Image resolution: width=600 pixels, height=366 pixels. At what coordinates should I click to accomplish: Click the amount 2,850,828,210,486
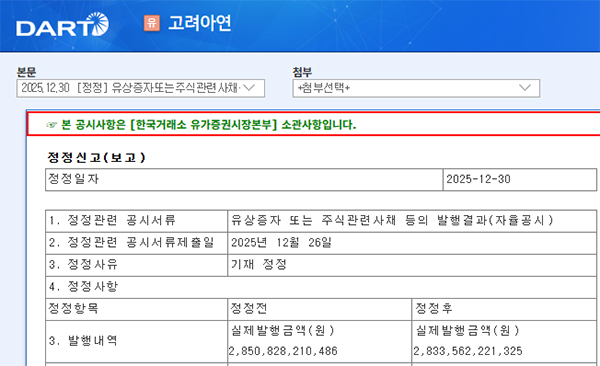pos(283,351)
